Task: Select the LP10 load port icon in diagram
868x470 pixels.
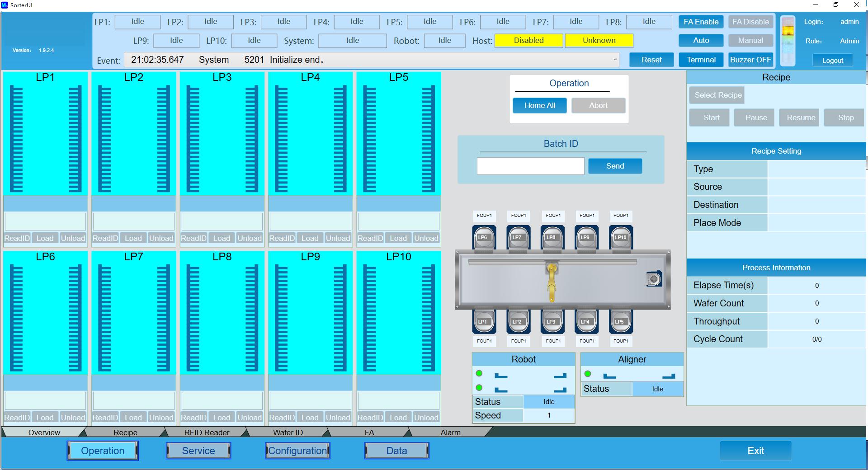Action: 621,238
